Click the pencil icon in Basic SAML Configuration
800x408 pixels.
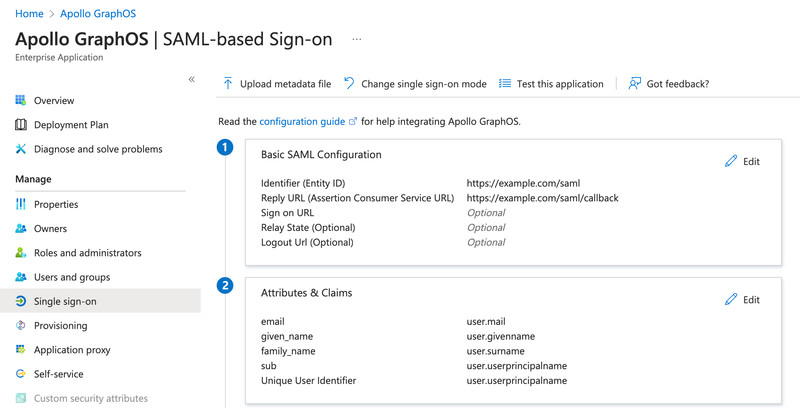pyautogui.click(x=731, y=161)
